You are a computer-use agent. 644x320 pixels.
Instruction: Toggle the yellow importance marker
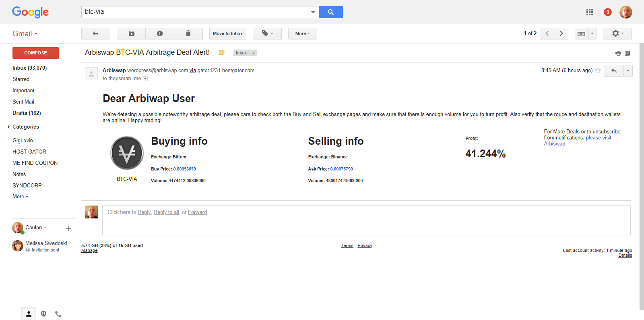(x=221, y=53)
